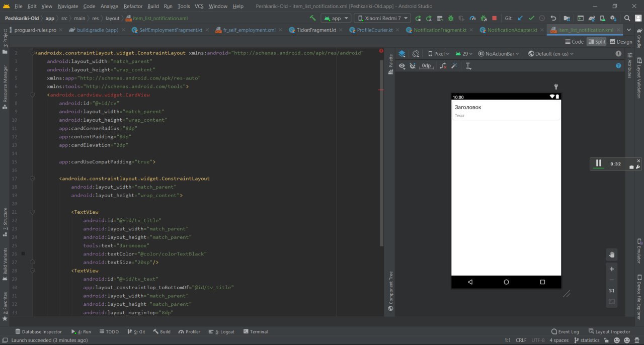Open the design warnings exclamation indicator
Image resolution: width=644 pixels, height=345 pixels.
618,54
